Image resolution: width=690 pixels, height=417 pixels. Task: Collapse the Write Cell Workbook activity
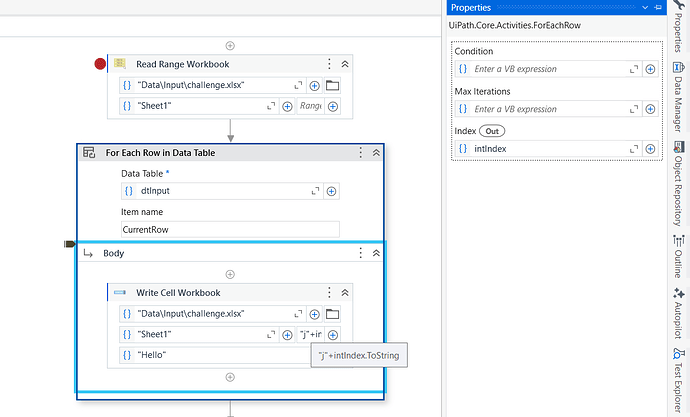(345, 293)
